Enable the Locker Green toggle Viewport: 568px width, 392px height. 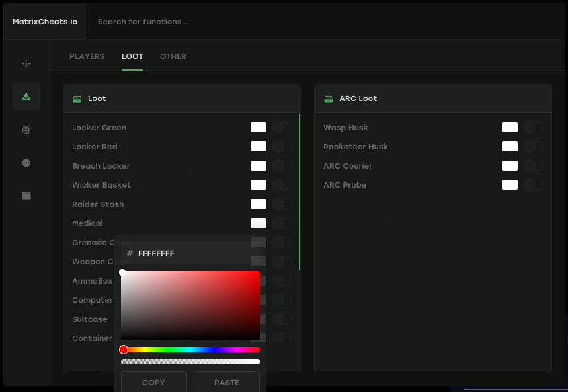[x=281, y=127]
